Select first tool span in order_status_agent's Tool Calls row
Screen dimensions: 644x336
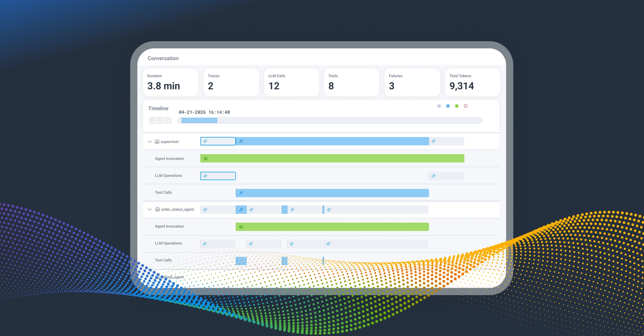pyautogui.click(x=241, y=261)
